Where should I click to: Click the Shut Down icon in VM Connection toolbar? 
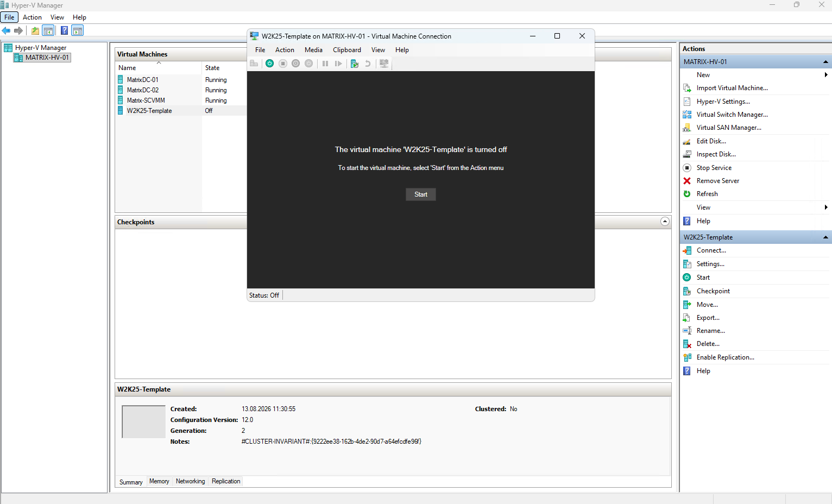pyautogui.click(x=296, y=64)
